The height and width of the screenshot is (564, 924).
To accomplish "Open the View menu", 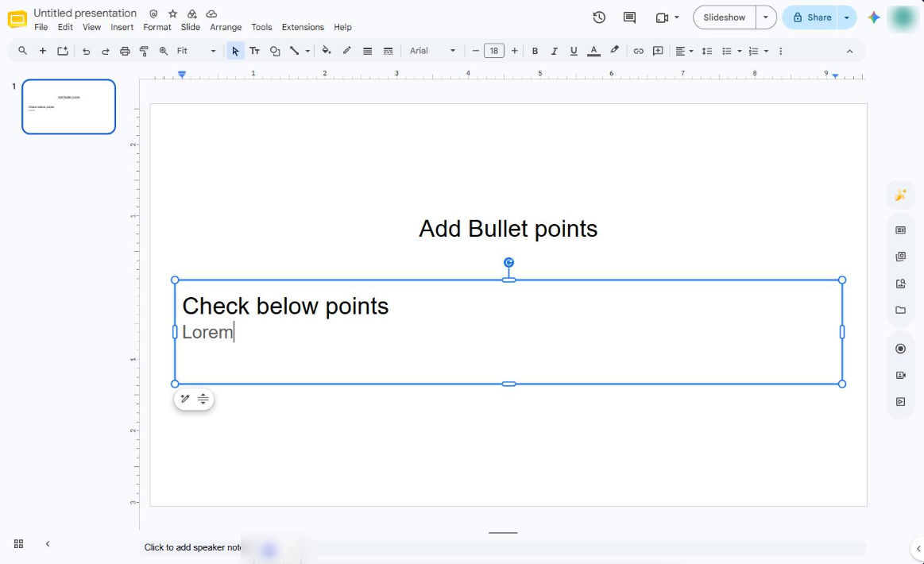I will [x=91, y=27].
